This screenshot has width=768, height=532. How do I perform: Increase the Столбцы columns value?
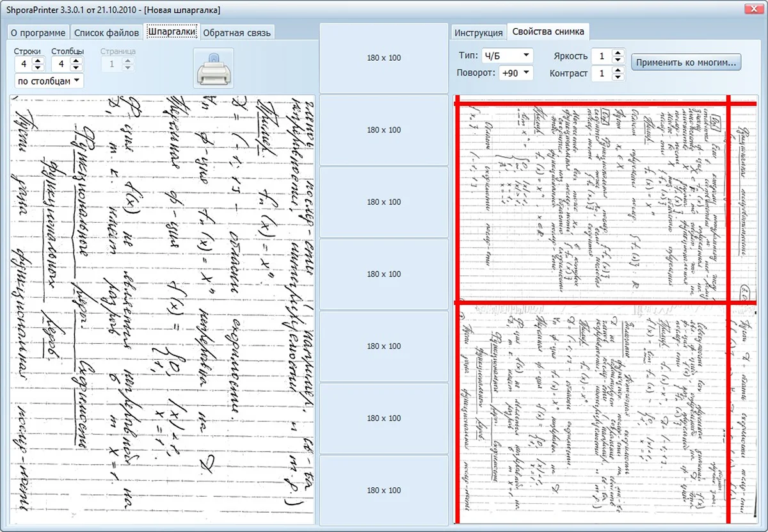(x=76, y=61)
